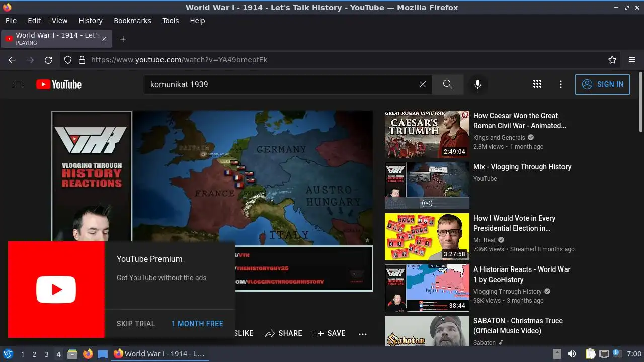Viewport: 644px width, 362px height.
Task: Submit search with the magnifier button
Action: 447,84
